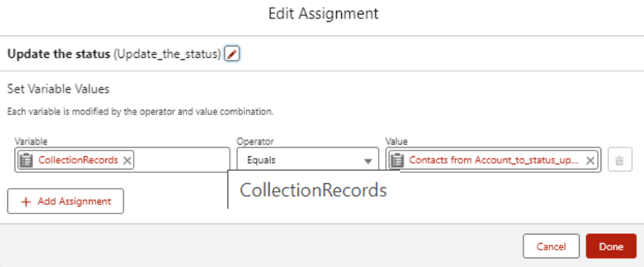Click the Contacts from Account_to_status value pill
This screenshot has height=267, width=644.
[x=494, y=160]
